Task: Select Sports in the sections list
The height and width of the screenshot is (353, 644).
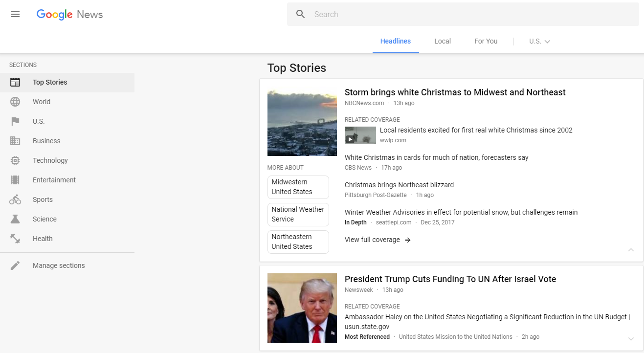Action: coord(67,199)
